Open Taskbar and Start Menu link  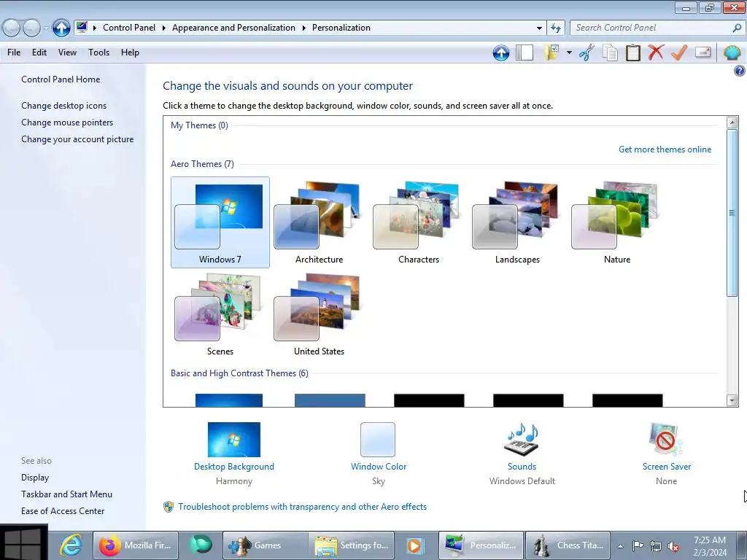66,494
